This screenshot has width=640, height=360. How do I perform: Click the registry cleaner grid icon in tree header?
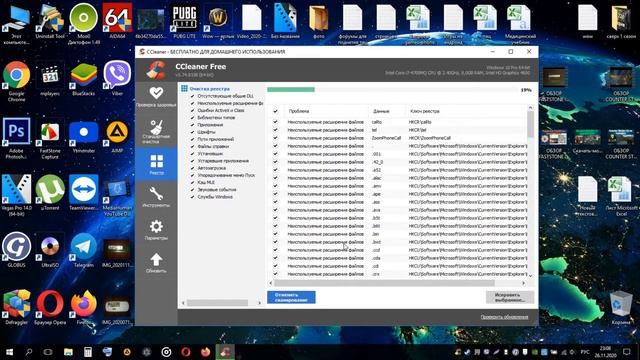point(184,88)
